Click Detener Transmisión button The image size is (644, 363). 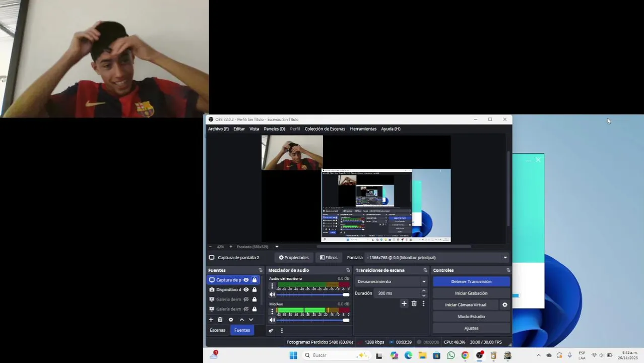point(471,282)
